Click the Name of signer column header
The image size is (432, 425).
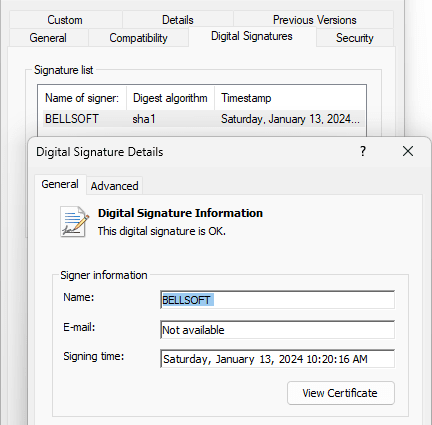[82, 98]
